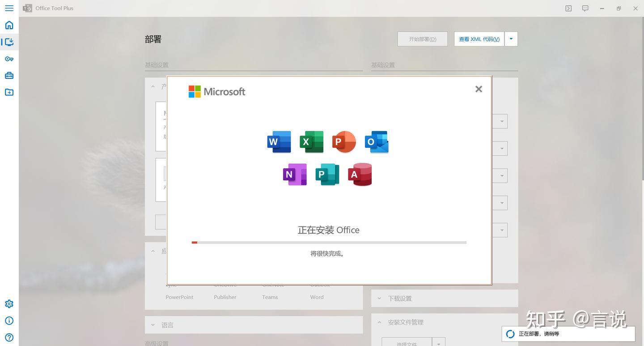Expand the 语言 (Language) section
Viewport: 644px width, 346px height.
pos(168,325)
